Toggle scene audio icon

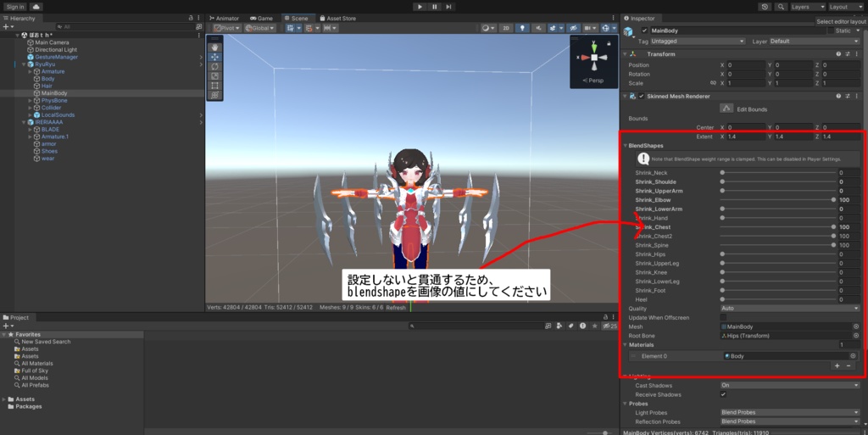point(537,28)
